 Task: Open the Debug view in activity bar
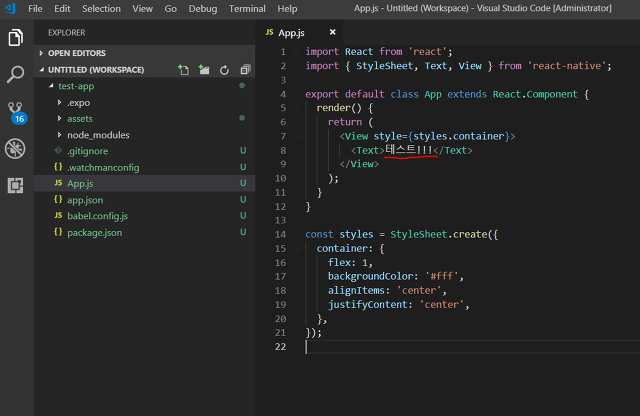(15, 149)
